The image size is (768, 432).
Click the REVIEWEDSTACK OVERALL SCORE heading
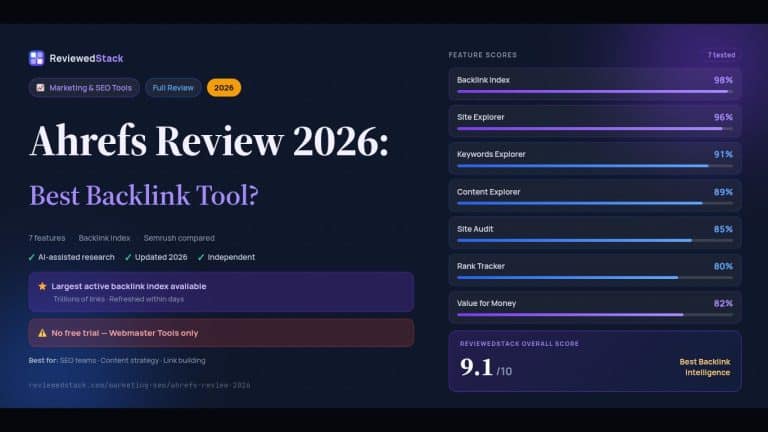(x=519, y=344)
